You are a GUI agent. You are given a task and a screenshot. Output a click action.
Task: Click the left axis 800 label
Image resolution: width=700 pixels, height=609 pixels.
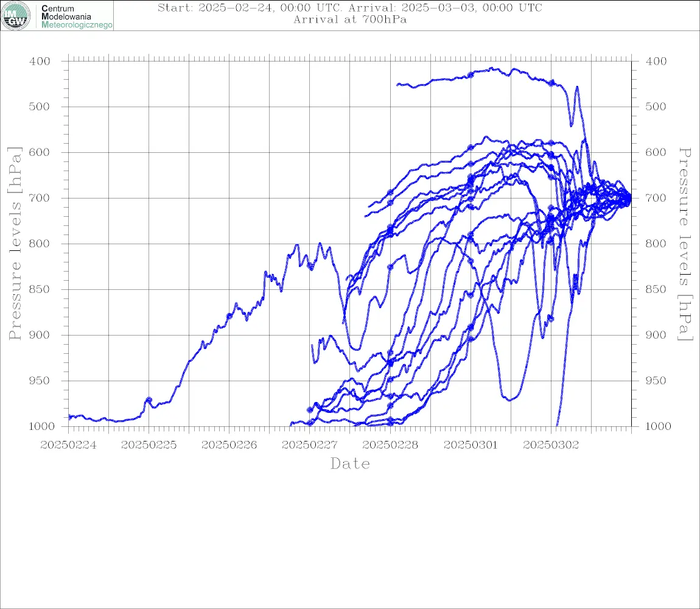[40, 244]
